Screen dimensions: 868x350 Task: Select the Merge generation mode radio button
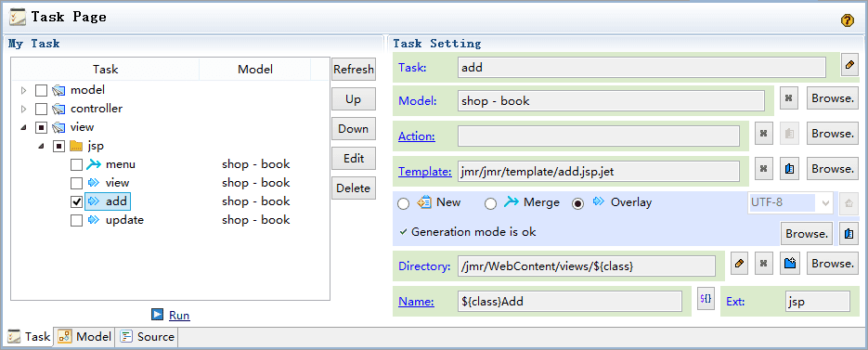[x=490, y=204]
